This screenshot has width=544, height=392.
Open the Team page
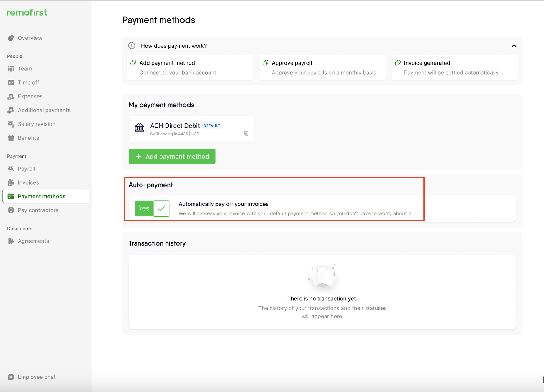click(24, 69)
